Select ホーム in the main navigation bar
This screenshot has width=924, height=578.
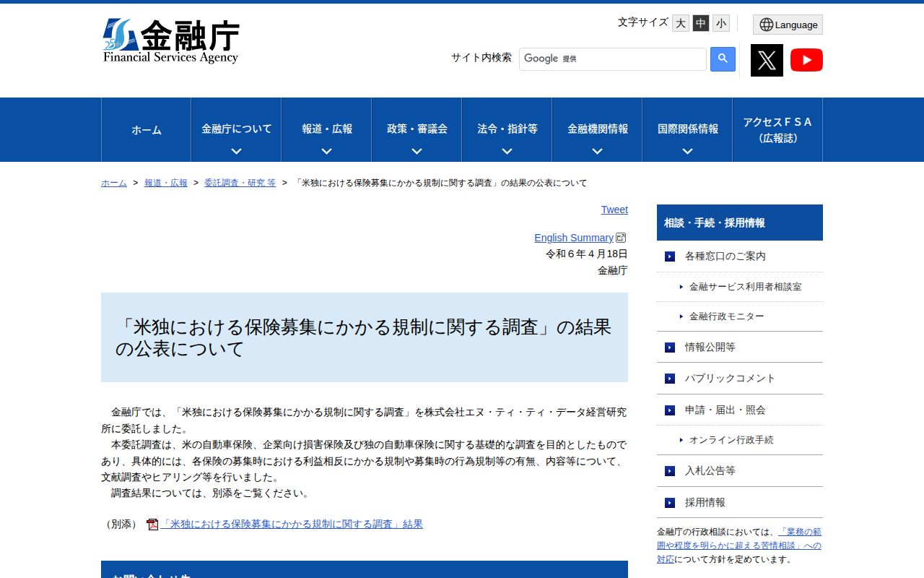tap(146, 129)
